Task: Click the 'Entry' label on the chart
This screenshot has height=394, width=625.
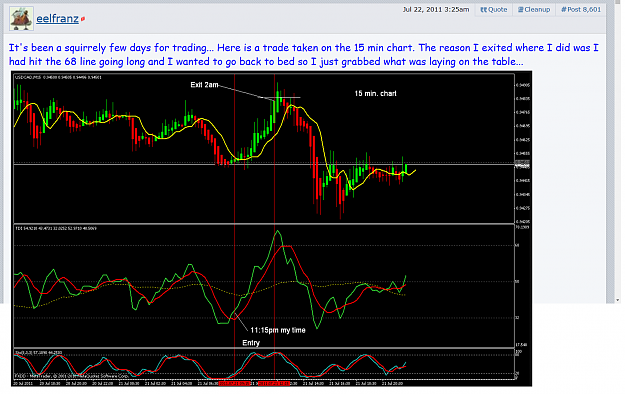Action: (251, 343)
